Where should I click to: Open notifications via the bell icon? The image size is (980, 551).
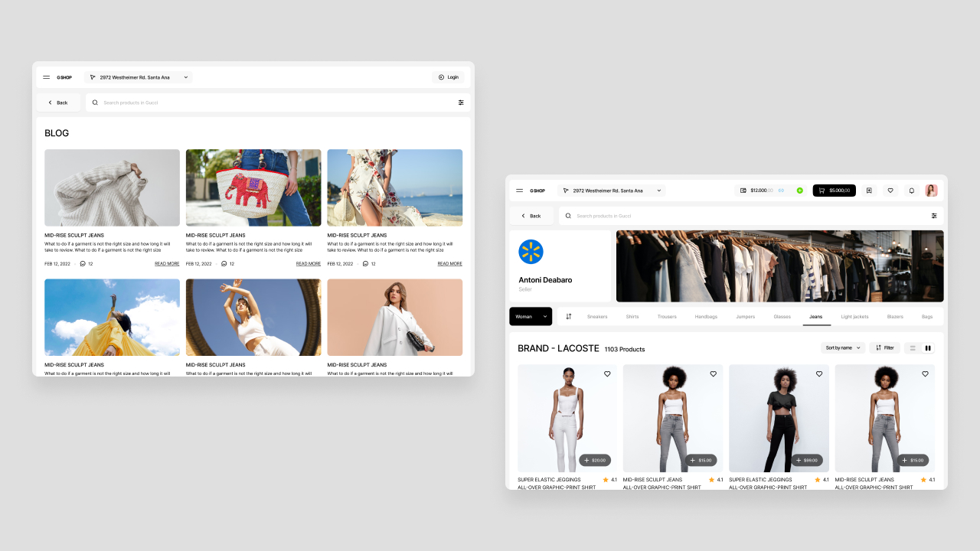pyautogui.click(x=911, y=191)
